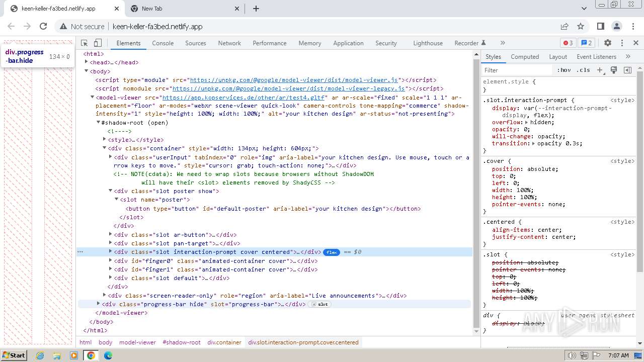
Task: Expand the overflow hidden property triangle
Action: pos(526,122)
